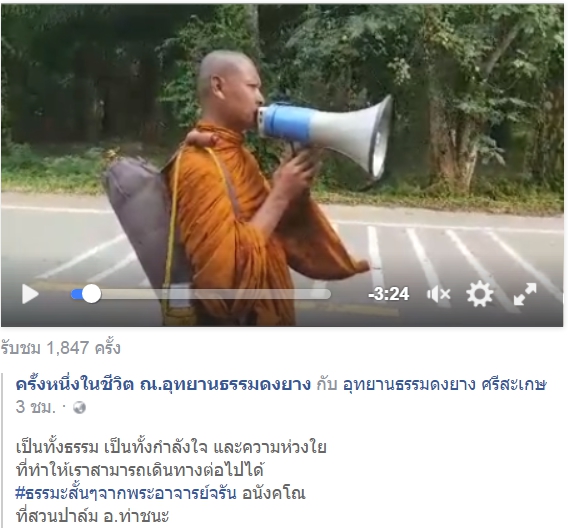Open hashtag #ธรรมะสั้นๆจากพระอาจารย์จรัน
The width and height of the screenshot is (568, 531).
(126, 493)
